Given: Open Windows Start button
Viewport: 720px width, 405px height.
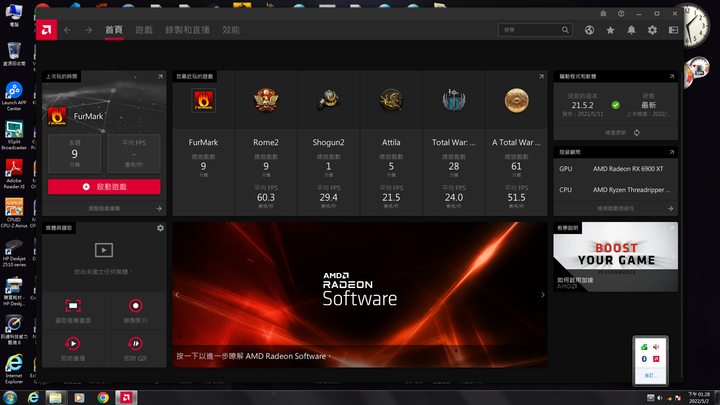Looking at the screenshot, I should tap(10, 397).
